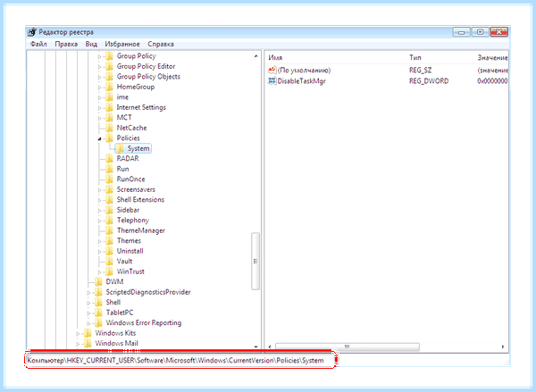Click the Имя column header
The image size is (536, 392).
275,58
